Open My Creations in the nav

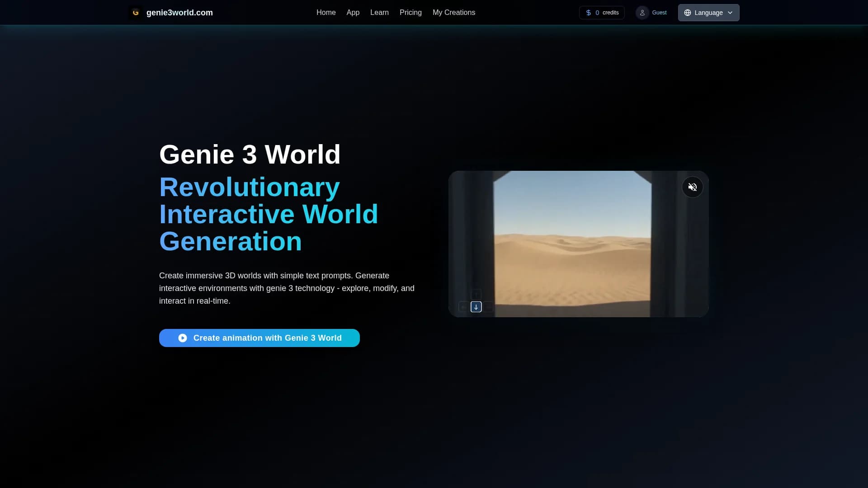pos(454,13)
